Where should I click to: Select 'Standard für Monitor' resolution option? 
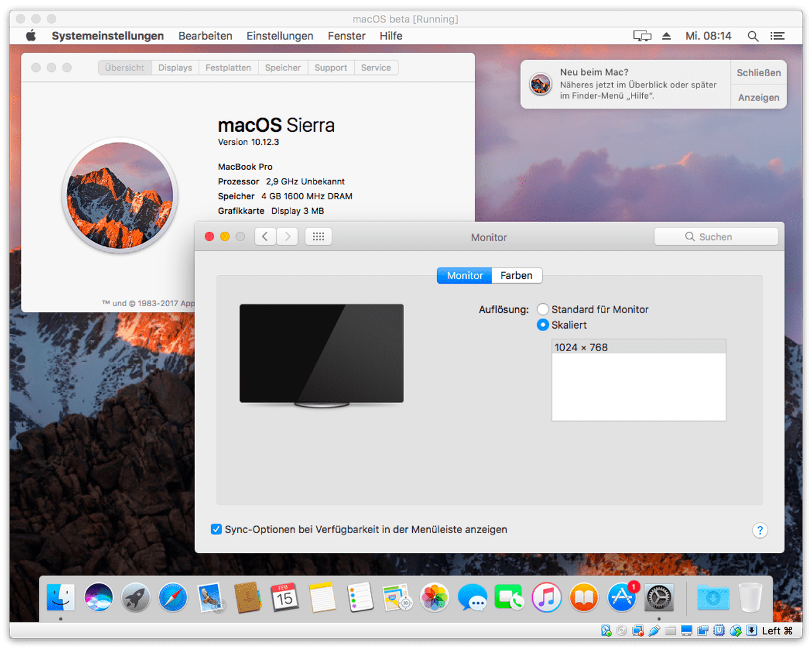pyautogui.click(x=543, y=309)
